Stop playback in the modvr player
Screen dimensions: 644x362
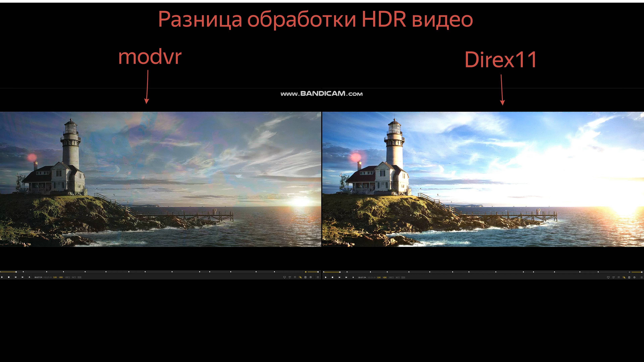click(9, 277)
